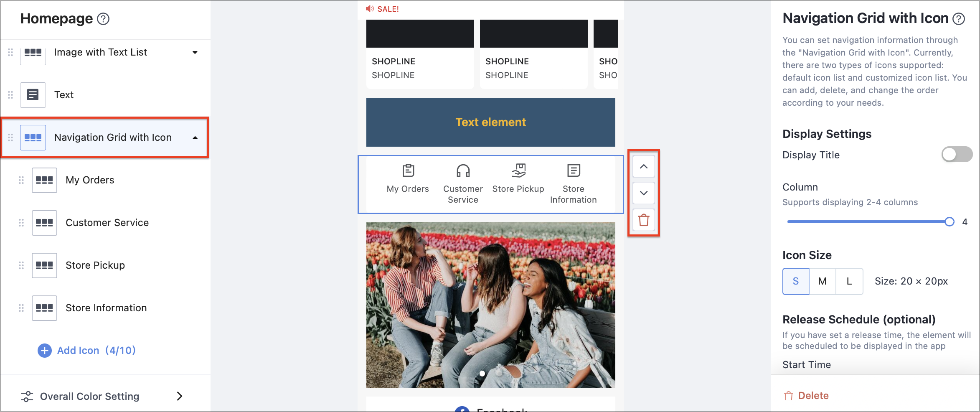Open Overall Color Setting with right chevron

click(180, 396)
